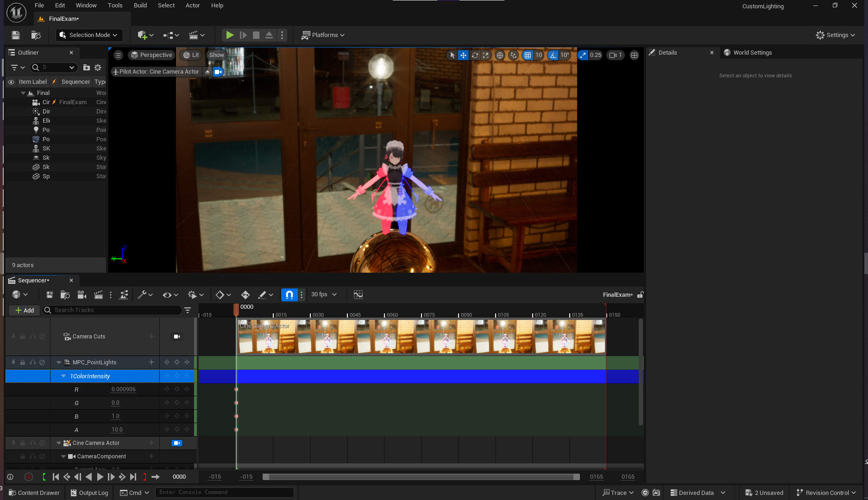The width and height of the screenshot is (868, 500).
Task: Play the sequence forward
Action: coord(100,477)
